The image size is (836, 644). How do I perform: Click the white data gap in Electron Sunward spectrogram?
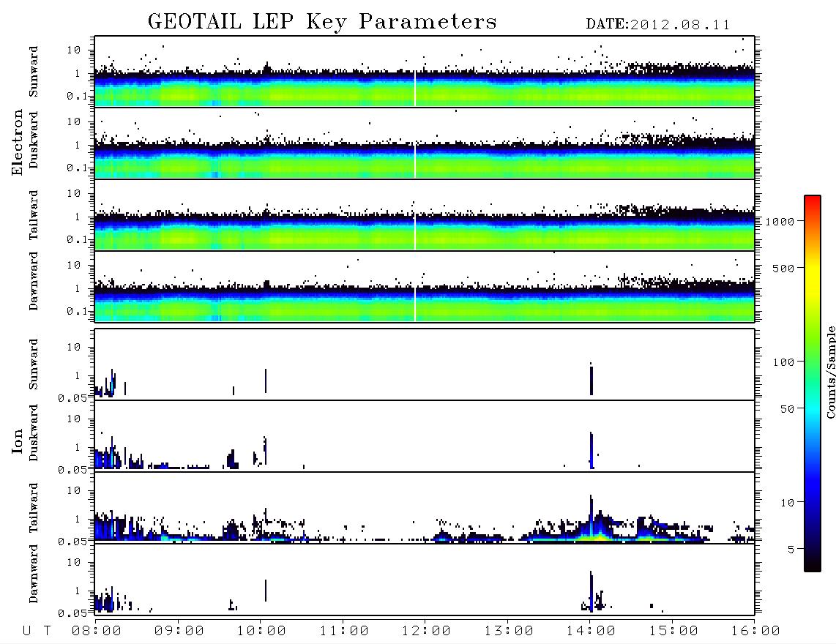click(x=415, y=88)
